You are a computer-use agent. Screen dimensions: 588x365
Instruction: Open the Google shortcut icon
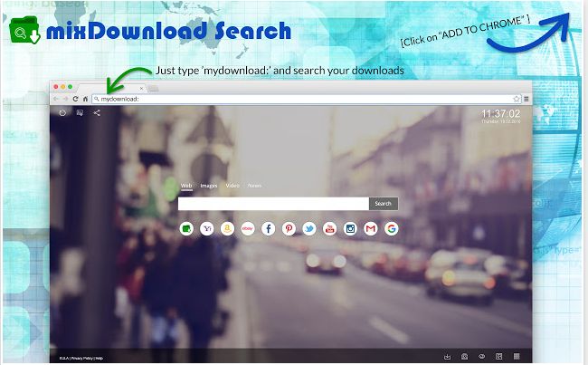click(391, 228)
